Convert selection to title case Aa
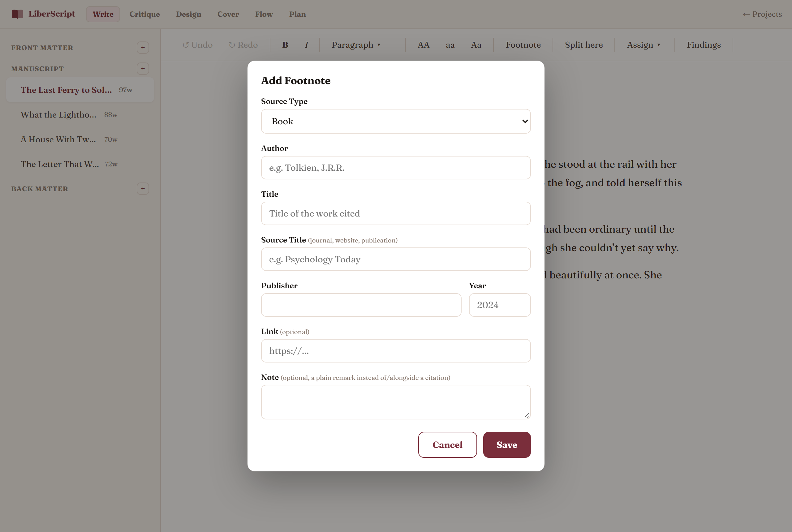The height and width of the screenshot is (532, 792). point(476,45)
